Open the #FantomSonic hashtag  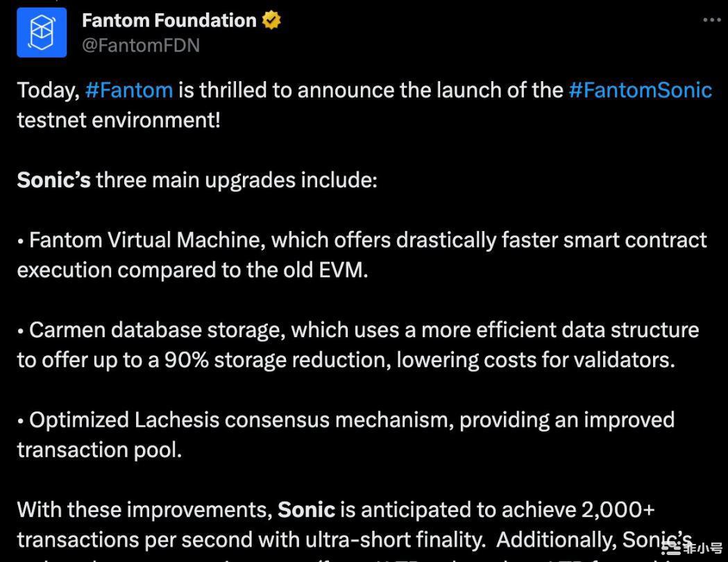point(641,90)
